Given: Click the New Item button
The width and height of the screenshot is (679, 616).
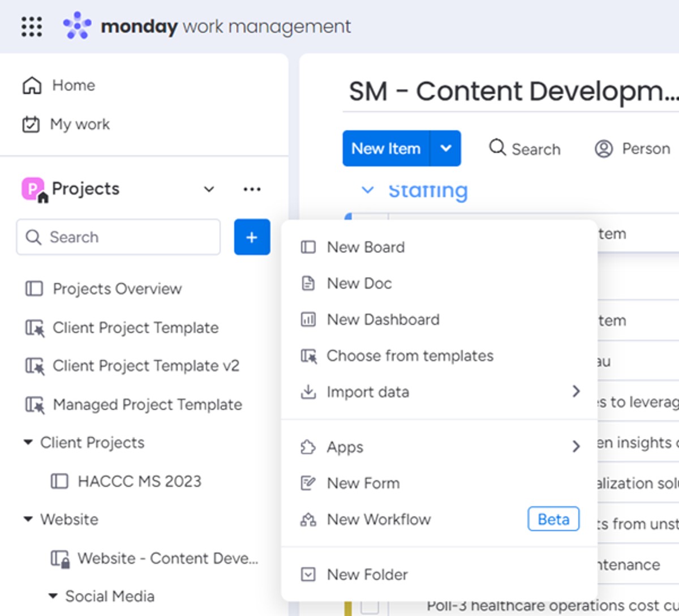Looking at the screenshot, I should 386,148.
